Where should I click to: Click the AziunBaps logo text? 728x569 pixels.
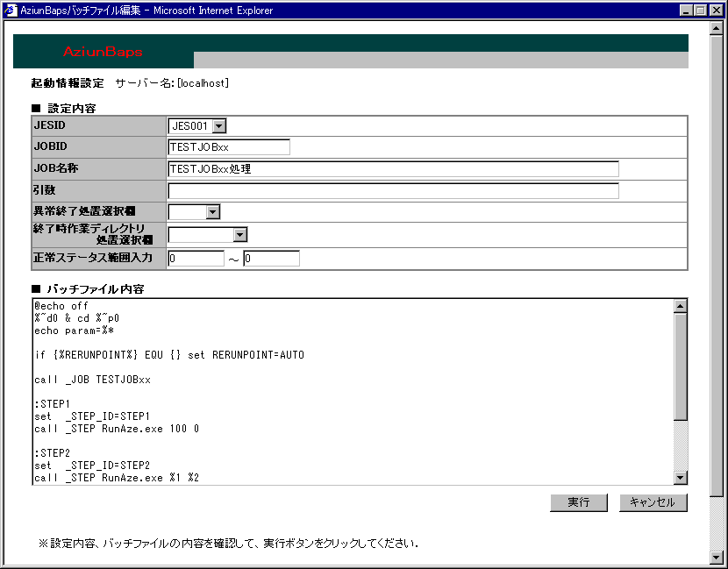pyautogui.click(x=103, y=52)
